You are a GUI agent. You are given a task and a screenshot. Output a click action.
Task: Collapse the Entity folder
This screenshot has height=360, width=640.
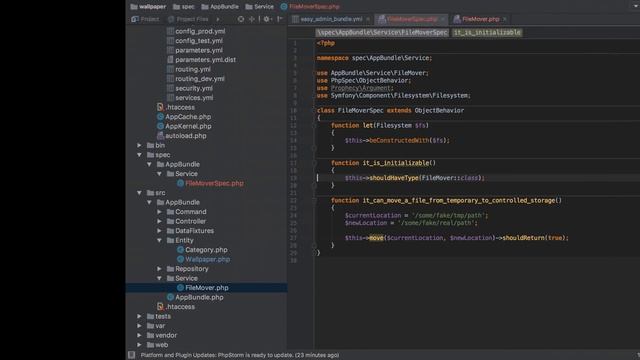(160, 240)
